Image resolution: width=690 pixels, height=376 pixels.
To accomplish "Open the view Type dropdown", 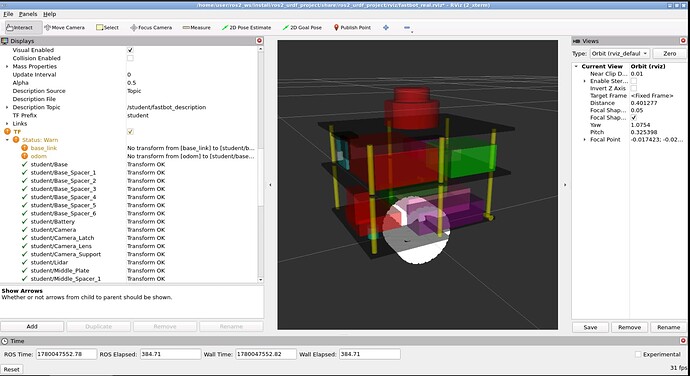I will pos(620,53).
